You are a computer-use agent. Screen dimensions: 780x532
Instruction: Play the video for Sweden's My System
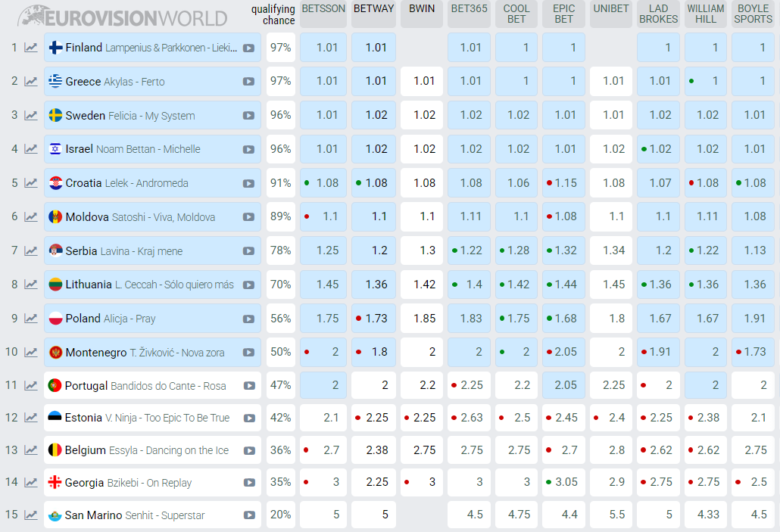(248, 115)
